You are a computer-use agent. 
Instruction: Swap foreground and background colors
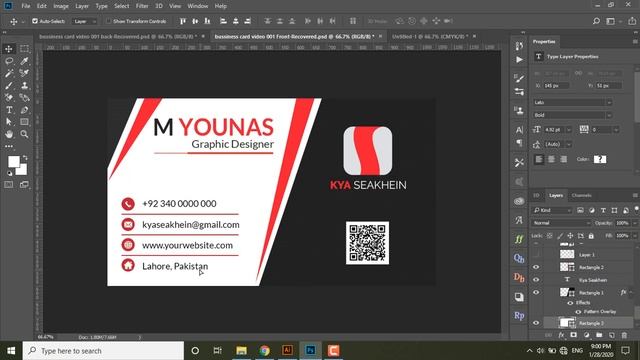25,157
